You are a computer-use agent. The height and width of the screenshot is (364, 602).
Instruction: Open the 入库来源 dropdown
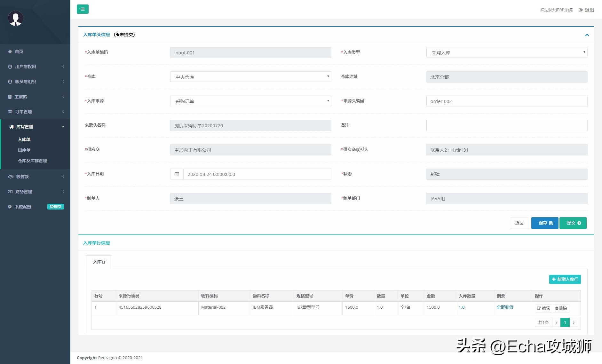click(250, 101)
